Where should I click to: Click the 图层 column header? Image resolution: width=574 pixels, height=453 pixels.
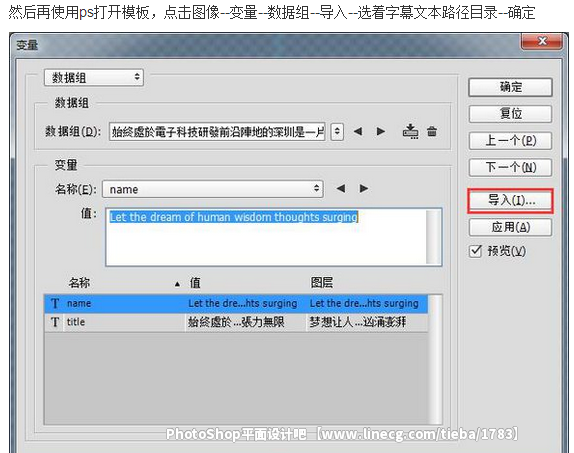click(322, 283)
